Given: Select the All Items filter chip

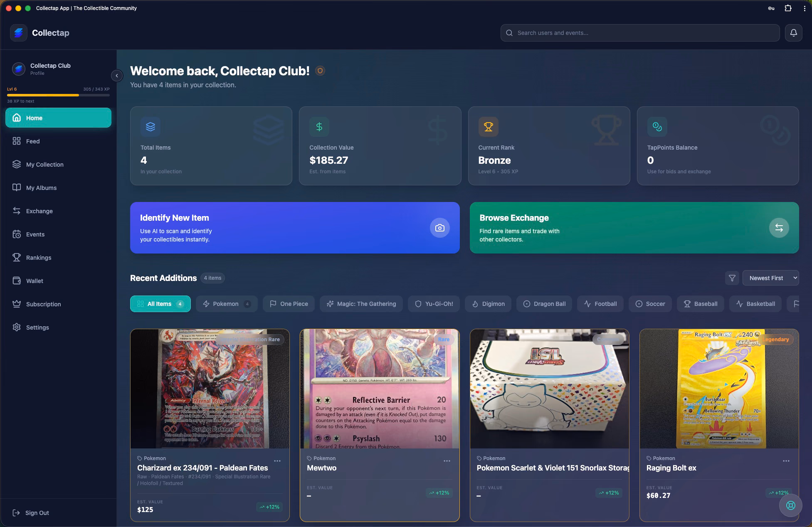Looking at the screenshot, I should coord(160,304).
